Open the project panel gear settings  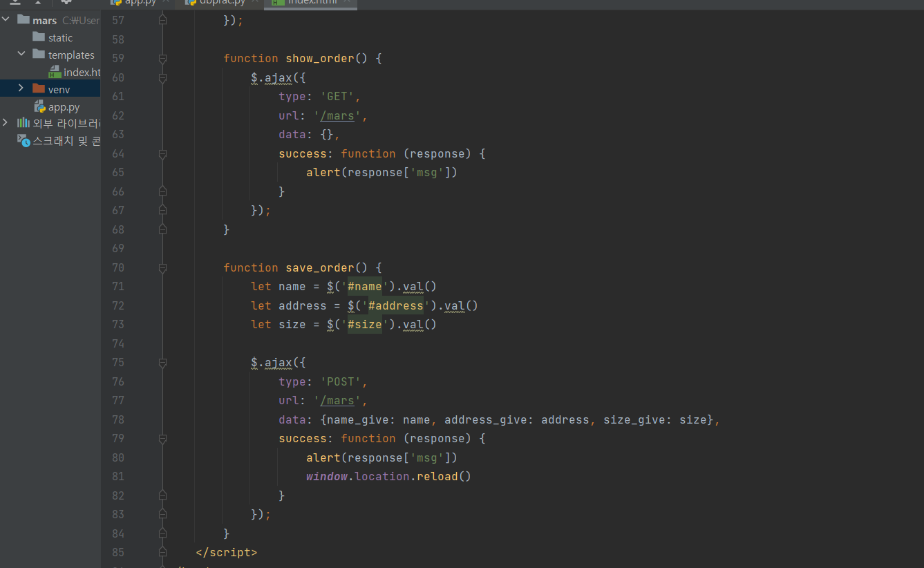tap(67, 2)
